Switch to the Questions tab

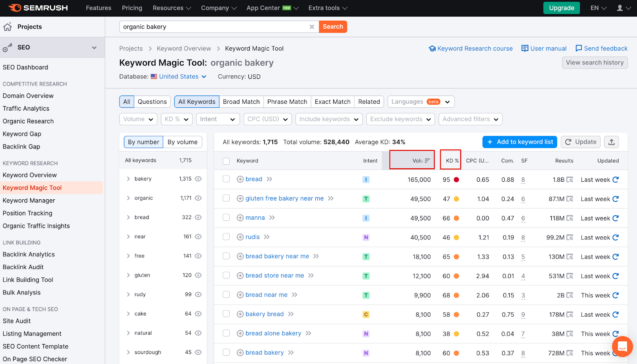coord(152,102)
